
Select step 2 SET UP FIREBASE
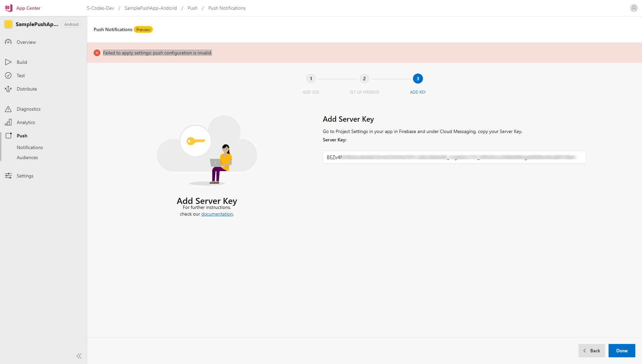364,79
